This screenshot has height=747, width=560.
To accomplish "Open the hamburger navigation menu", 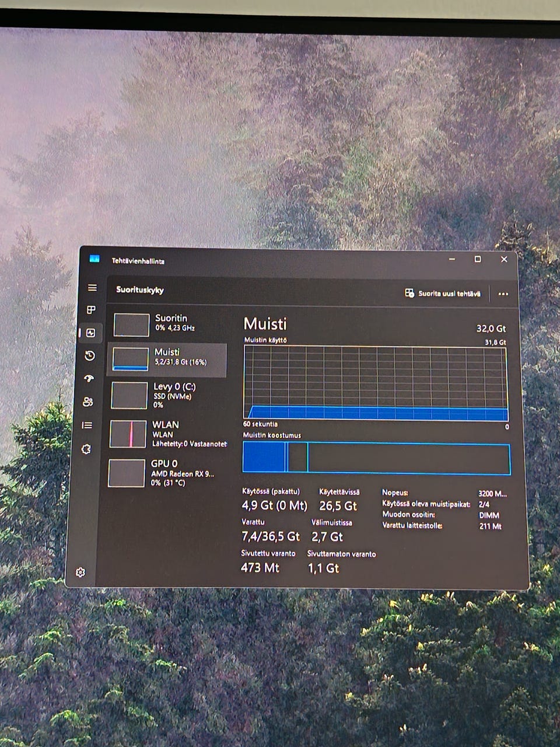I will tap(92, 288).
